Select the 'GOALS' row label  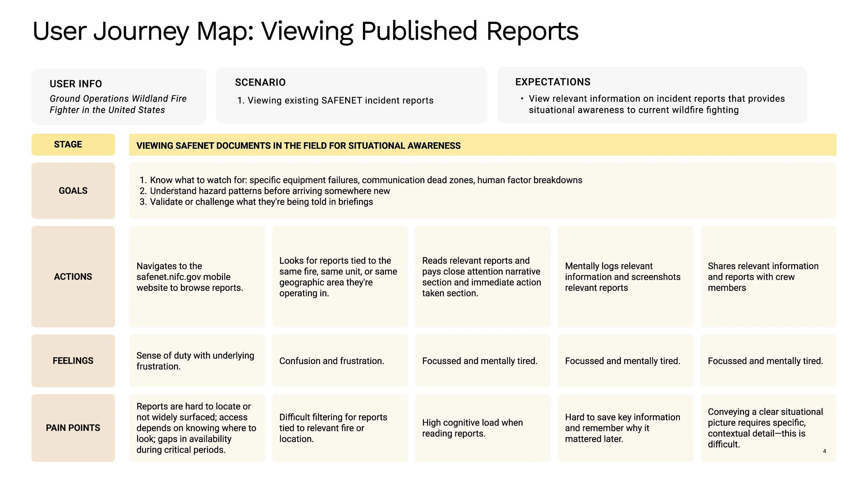click(73, 191)
